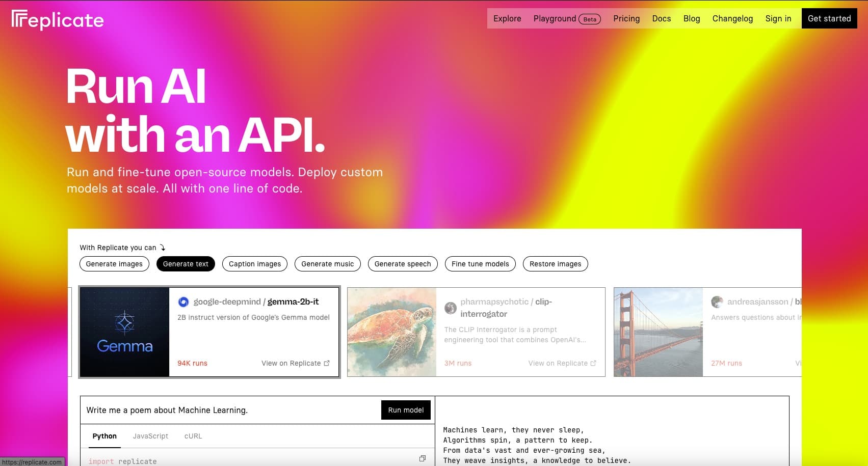Open the Pricing page link

[626, 18]
